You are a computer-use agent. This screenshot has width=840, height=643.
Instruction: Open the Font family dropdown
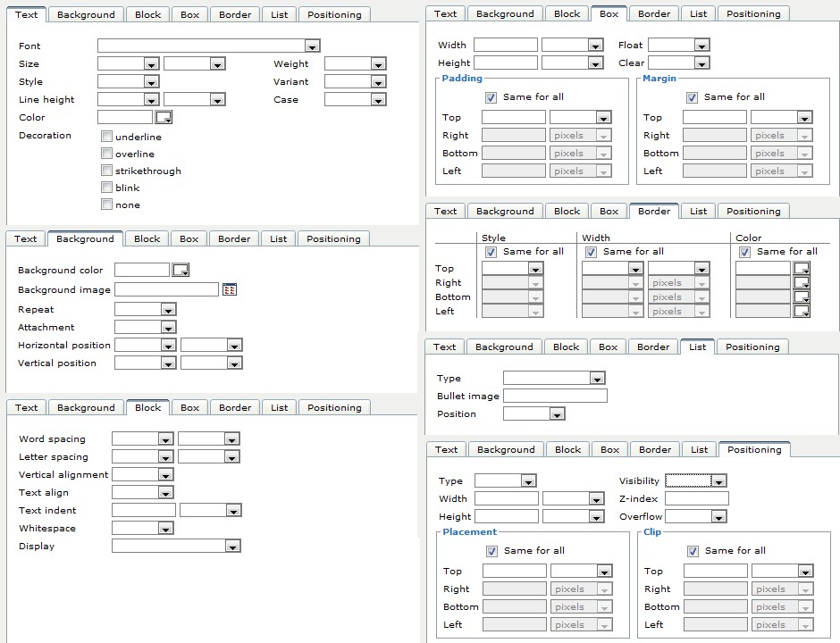coord(209,46)
